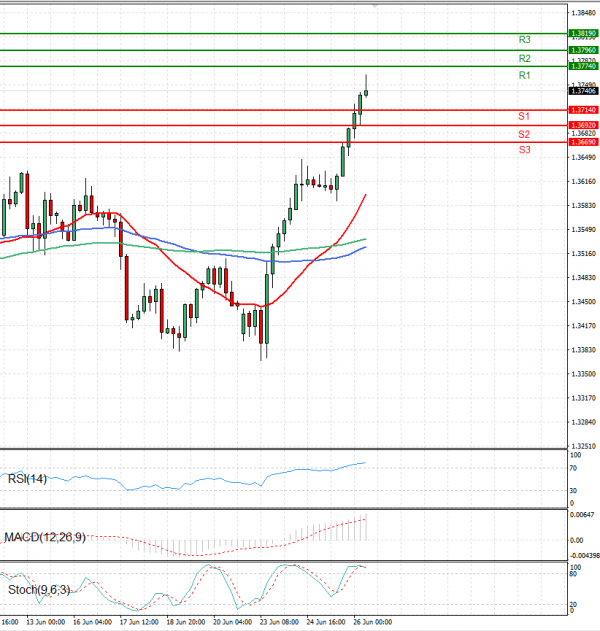This screenshot has width=600, height=631.
Task: Click the R1 resistance label
Action: coord(524,75)
